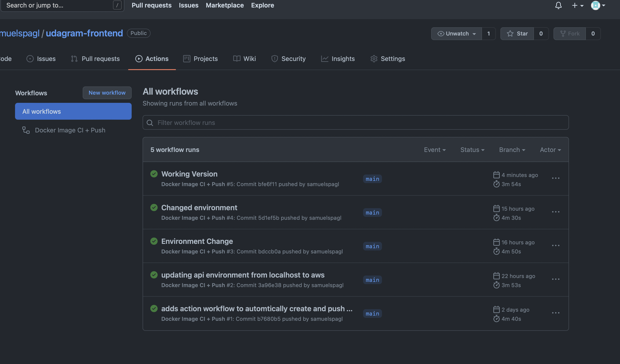Image resolution: width=620 pixels, height=364 pixels.
Task: Open the notifications bell icon
Action: (x=558, y=5)
